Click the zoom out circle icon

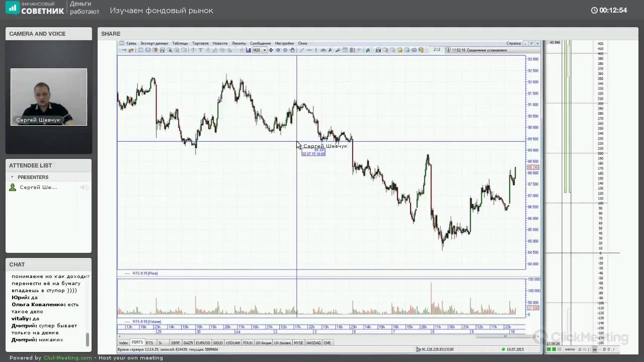coord(285,50)
